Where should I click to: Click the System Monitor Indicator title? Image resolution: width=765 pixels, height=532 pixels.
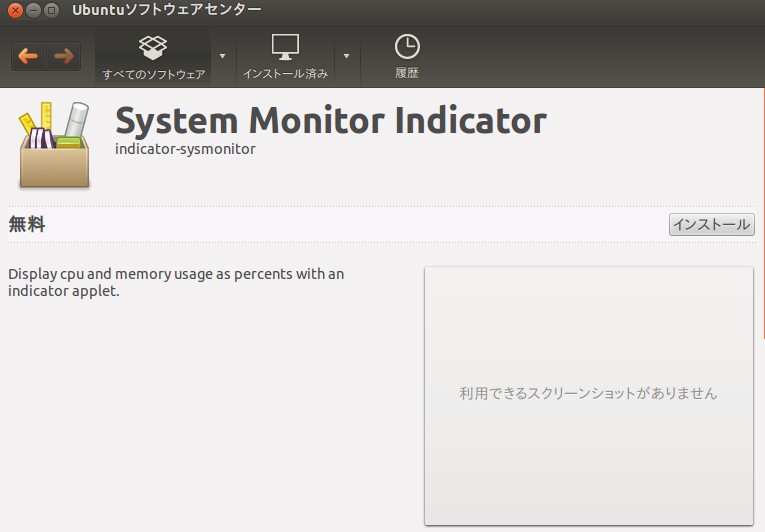[331, 121]
